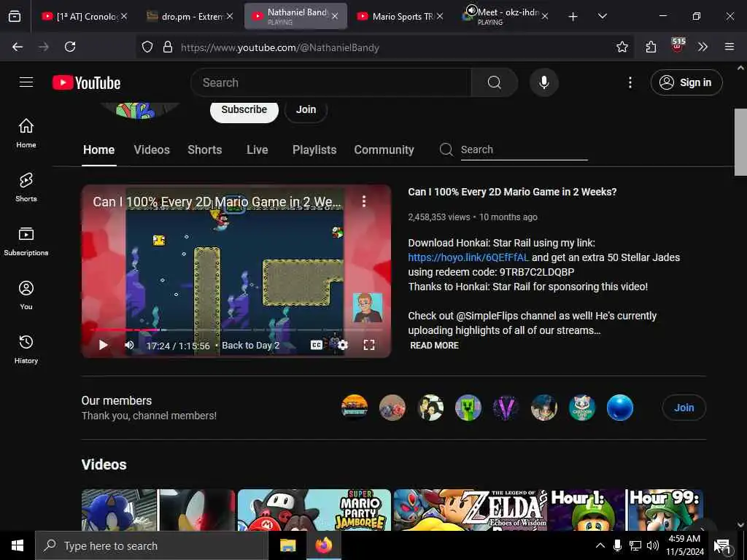Image resolution: width=747 pixels, height=560 pixels.
Task: Open featured video three-dot options
Action: coord(364,201)
